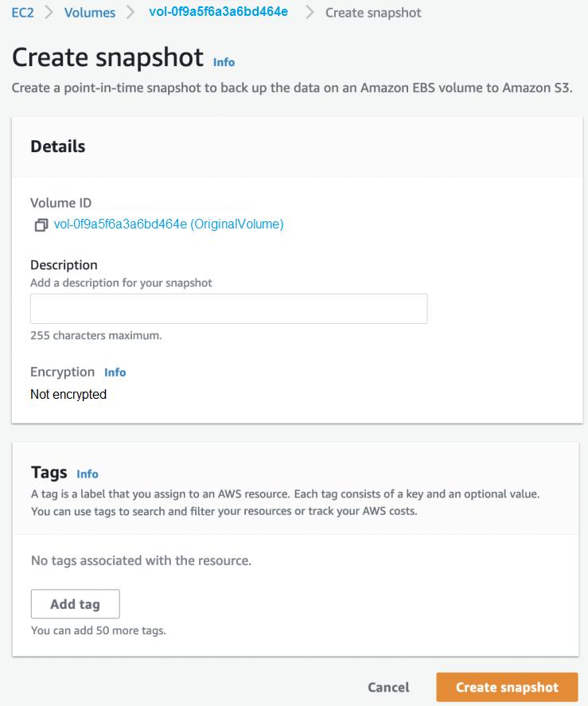Open Info next to Create snapshot heading
The image size is (588, 706).
point(224,62)
